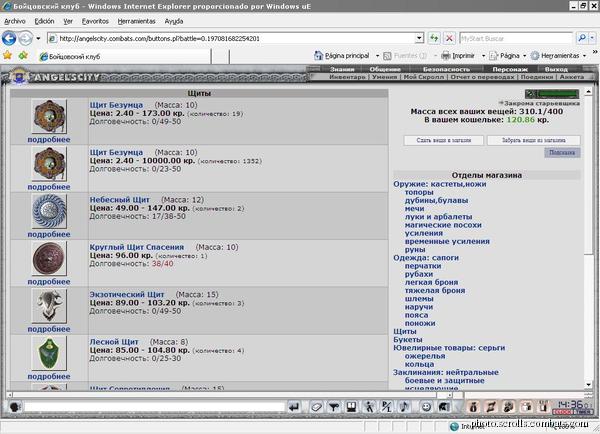Expand the toolbar overflow chevron
The image size is (600, 434).
595,52
